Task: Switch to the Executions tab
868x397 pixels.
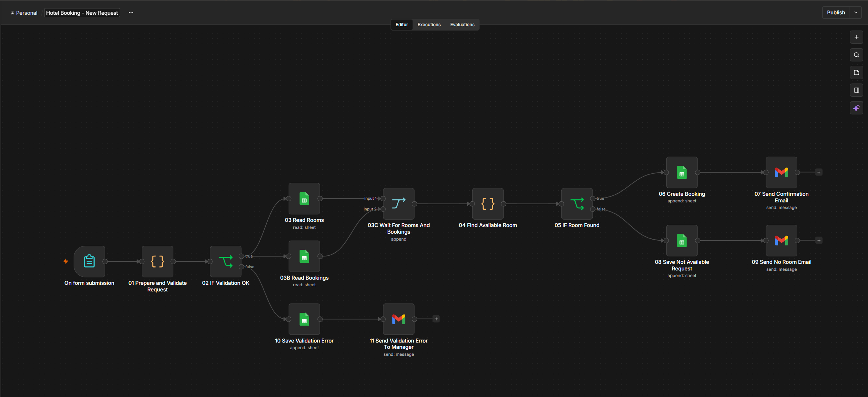Action: tap(429, 25)
